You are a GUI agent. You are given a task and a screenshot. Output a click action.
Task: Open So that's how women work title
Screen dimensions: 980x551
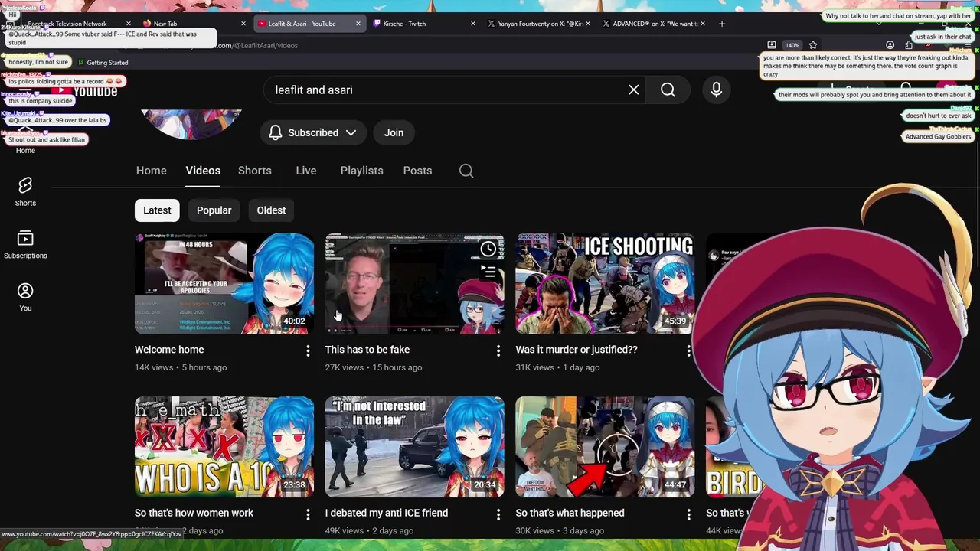pos(194,513)
